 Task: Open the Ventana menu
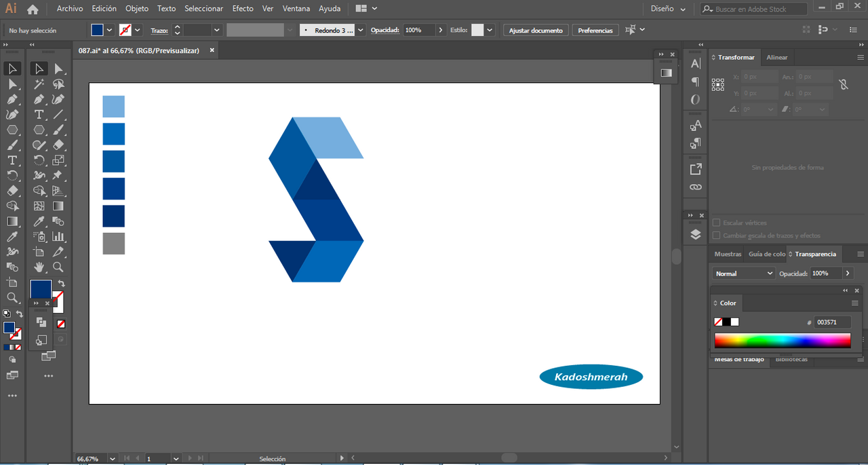(296, 9)
